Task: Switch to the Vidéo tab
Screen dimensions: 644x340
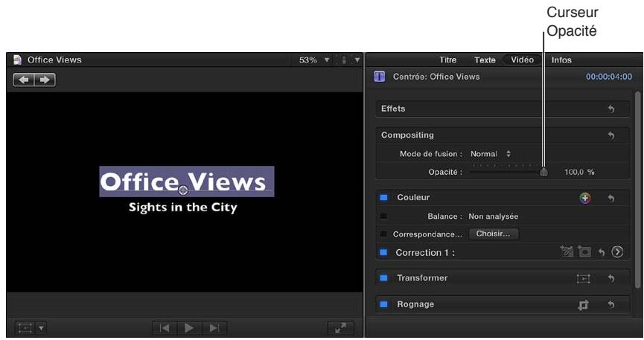Action: [x=523, y=60]
